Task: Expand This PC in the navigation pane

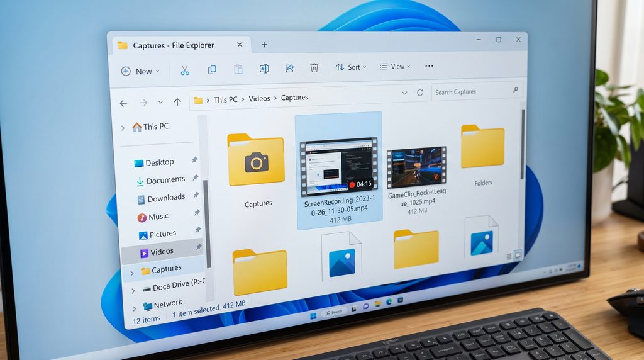Action: (x=123, y=128)
